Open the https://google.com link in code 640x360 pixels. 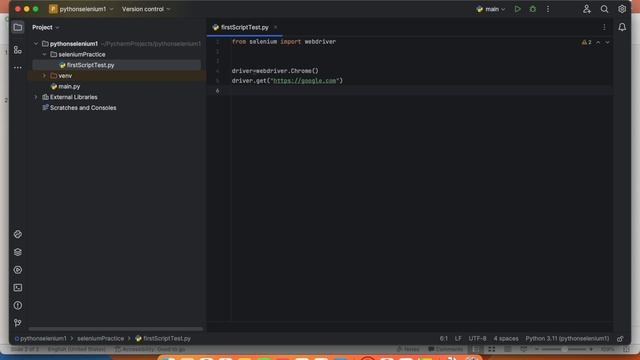click(304, 81)
